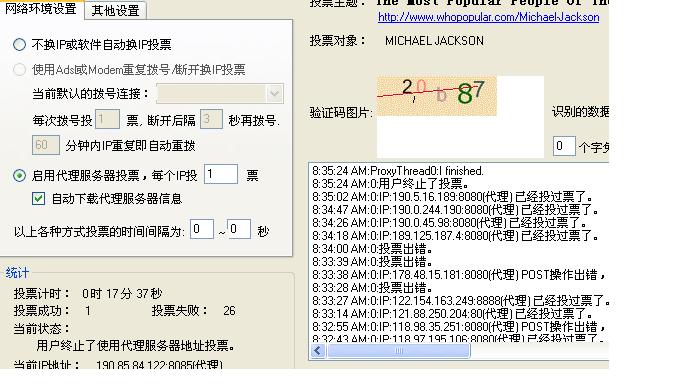Click the 每次拨号投 tickets input field
This screenshot has height=384, width=683.
click(107, 119)
